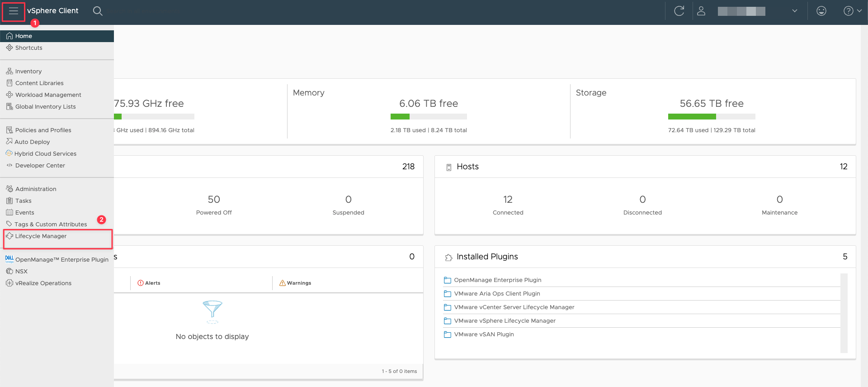Open the smiley feedback icon
Screen dimensions: 868x387
(x=821, y=11)
